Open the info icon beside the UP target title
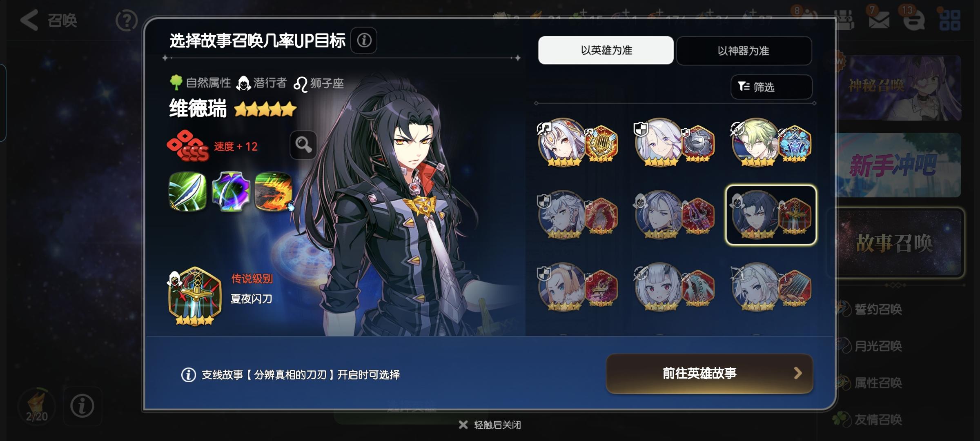The height and width of the screenshot is (441, 980). coord(364,40)
